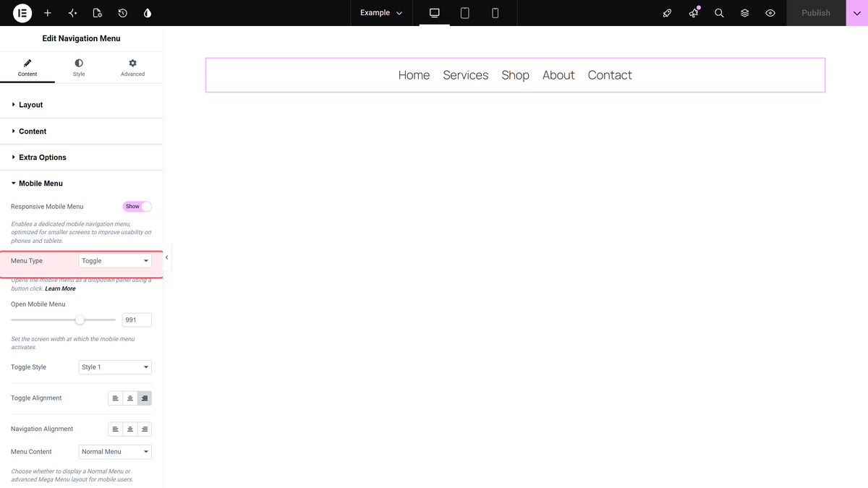The width and height of the screenshot is (868, 488).
Task: Click the Publish button
Action: click(816, 13)
